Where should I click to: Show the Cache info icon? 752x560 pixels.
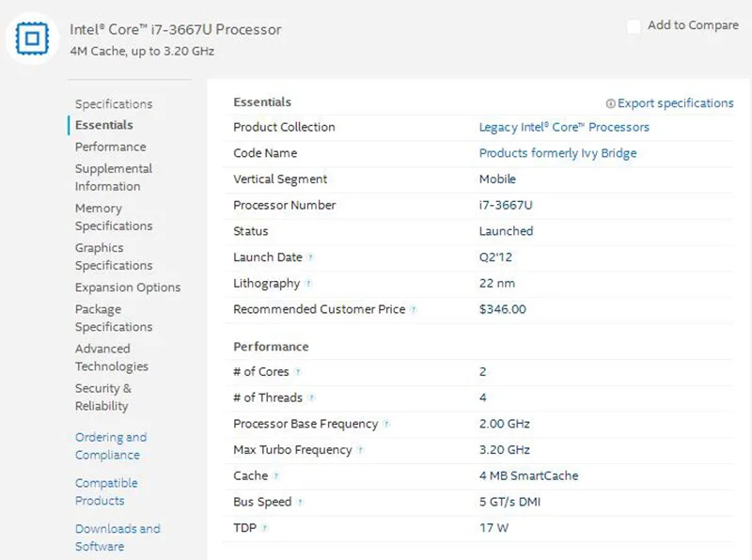(276, 476)
